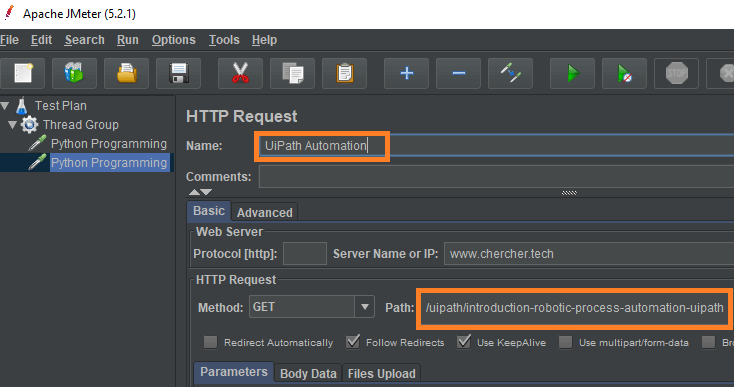Click the Name field with UiPath Automation
This screenshot has width=734, height=387.
496,146
